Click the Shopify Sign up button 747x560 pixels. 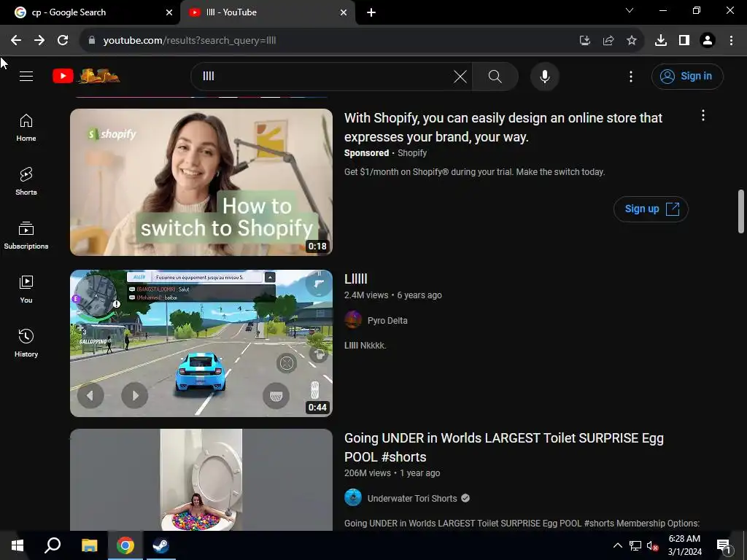tap(651, 209)
